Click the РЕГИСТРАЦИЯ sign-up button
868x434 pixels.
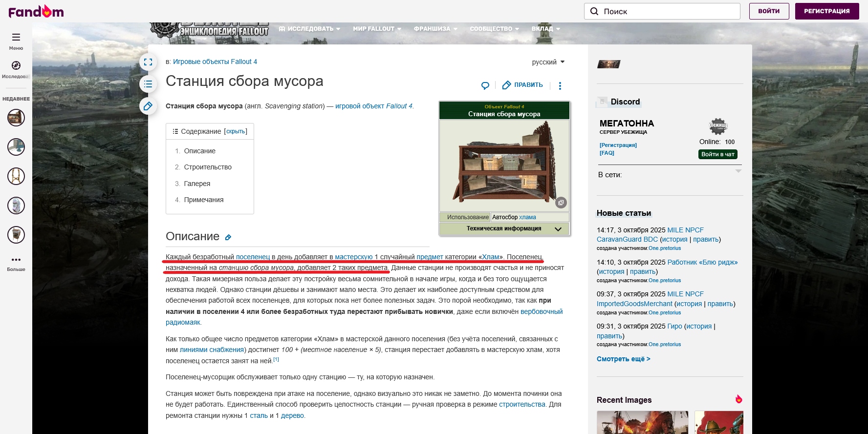pyautogui.click(x=827, y=11)
